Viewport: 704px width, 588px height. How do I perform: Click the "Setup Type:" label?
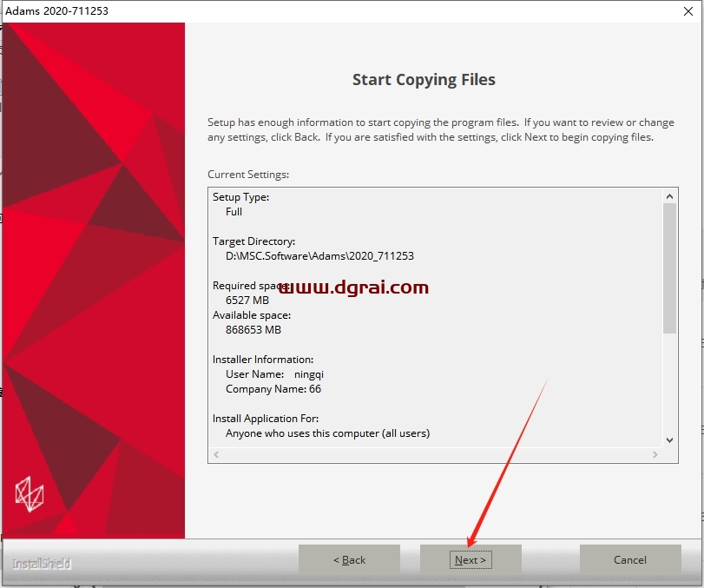[x=241, y=197]
